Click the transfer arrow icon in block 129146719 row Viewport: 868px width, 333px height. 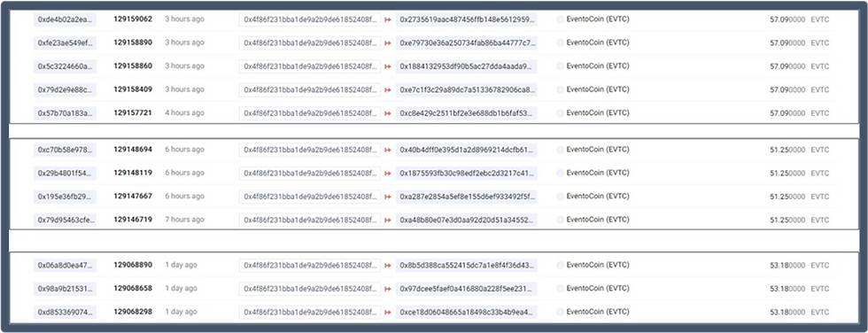click(x=388, y=221)
